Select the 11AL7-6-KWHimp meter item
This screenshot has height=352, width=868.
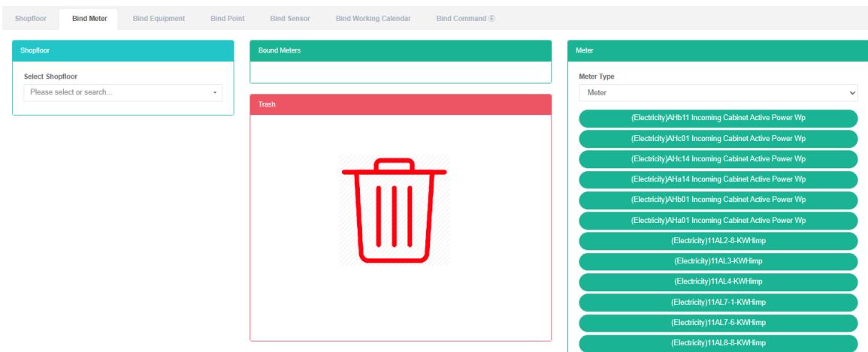[x=718, y=323]
